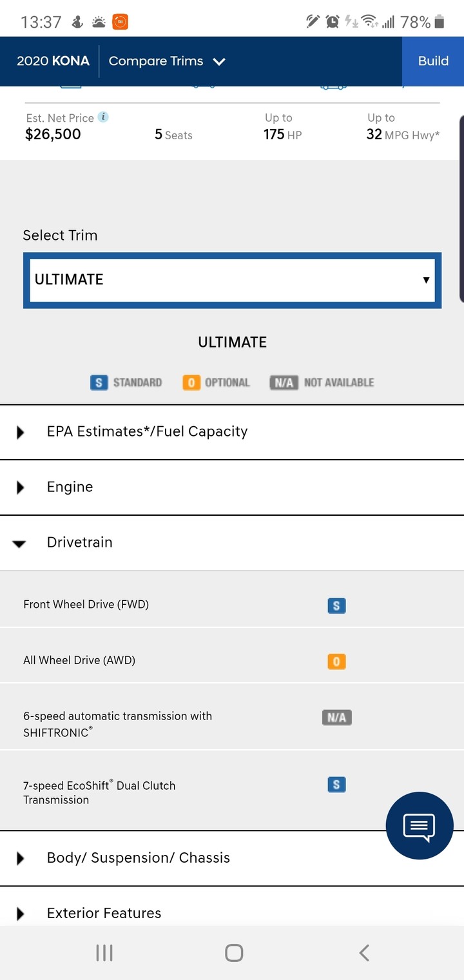Tap the 2020 KONA header link
This screenshot has height=980, width=464.
click(53, 61)
